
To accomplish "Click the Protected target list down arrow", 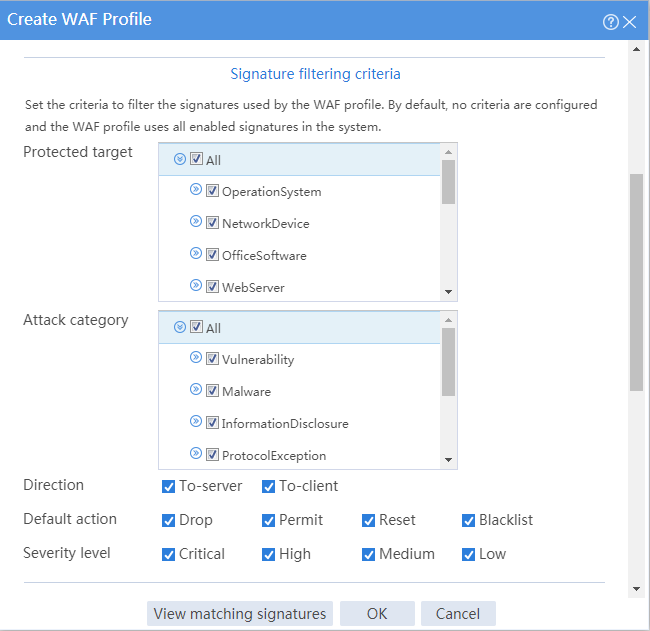I will click(x=448, y=292).
